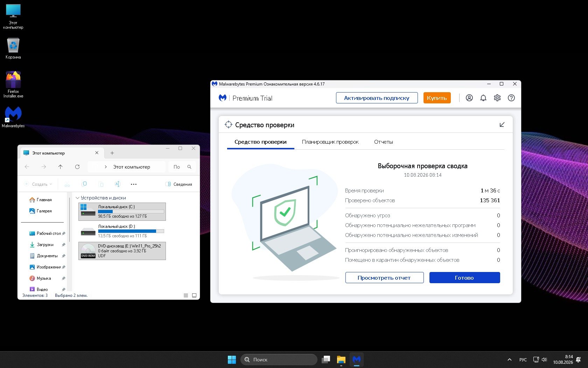
Task: Click the taskbar Поиск search box
Action: pyautogui.click(x=279, y=360)
